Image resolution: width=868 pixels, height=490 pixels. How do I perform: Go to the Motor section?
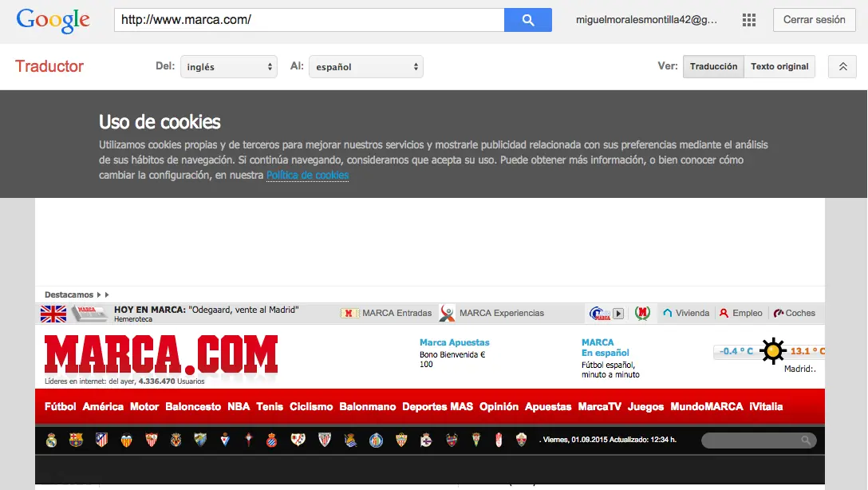tap(144, 406)
